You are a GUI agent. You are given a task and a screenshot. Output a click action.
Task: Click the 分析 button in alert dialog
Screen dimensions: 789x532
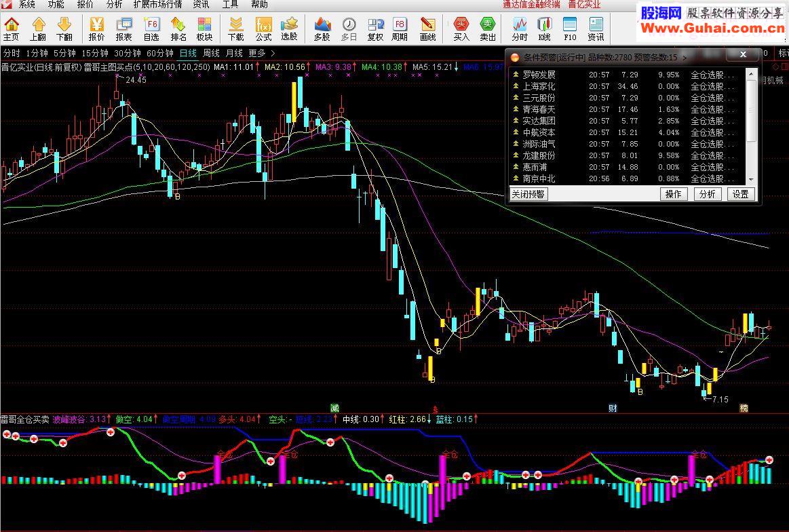tap(707, 194)
